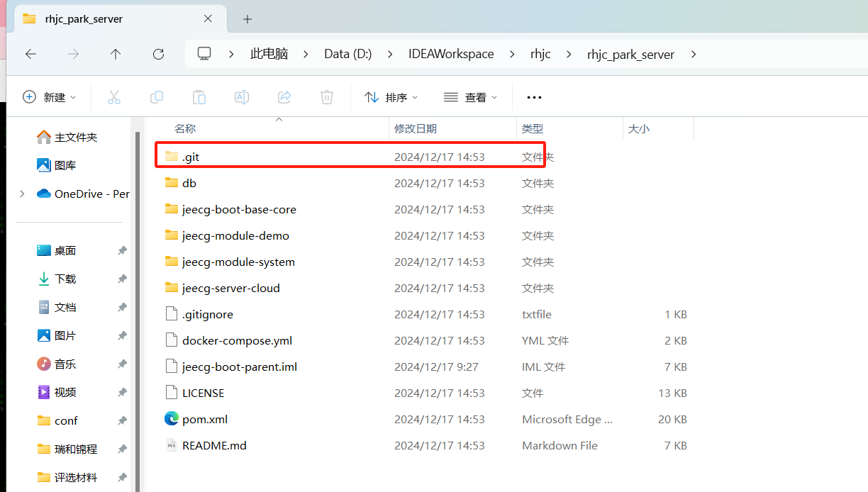Go back to the previous folder

[x=30, y=54]
